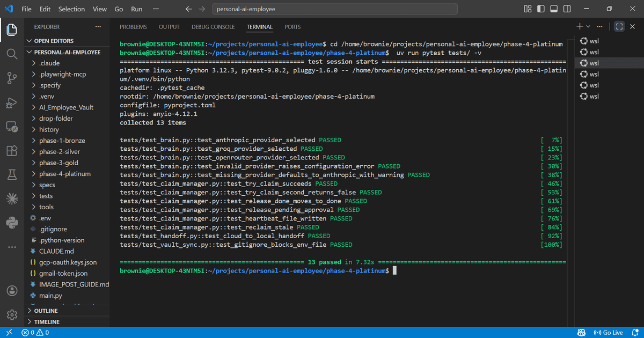Create a new terminal with the plus icon

[579, 26]
